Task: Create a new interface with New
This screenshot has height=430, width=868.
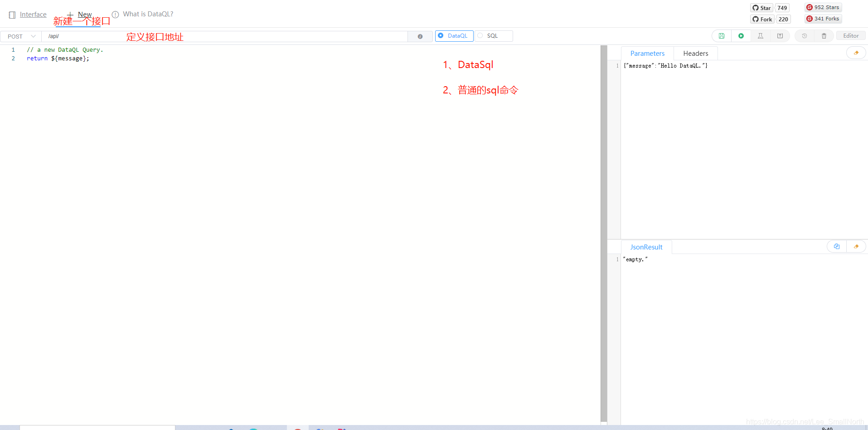Action: click(x=80, y=14)
